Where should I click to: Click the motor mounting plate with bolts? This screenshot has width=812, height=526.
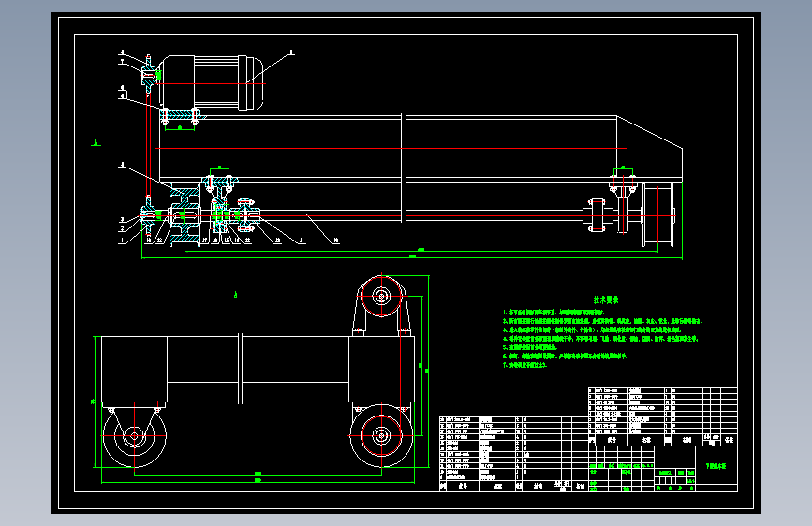[x=180, y=116]
